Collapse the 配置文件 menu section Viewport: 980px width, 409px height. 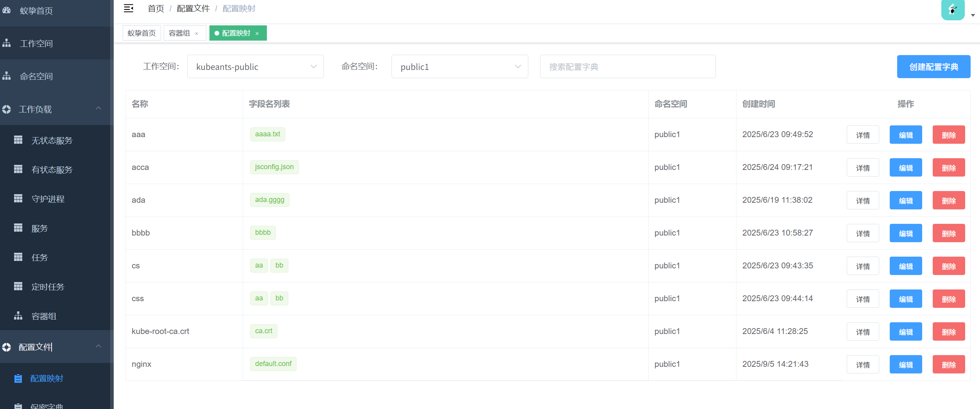98,346
